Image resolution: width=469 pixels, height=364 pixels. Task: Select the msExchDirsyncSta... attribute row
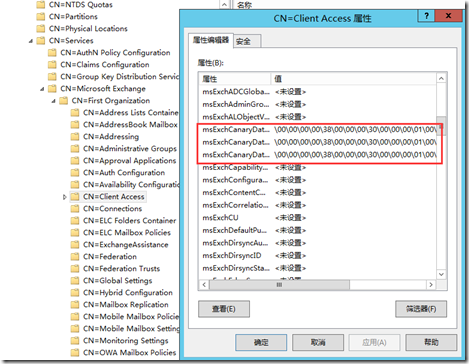click(x=318, y=268)
